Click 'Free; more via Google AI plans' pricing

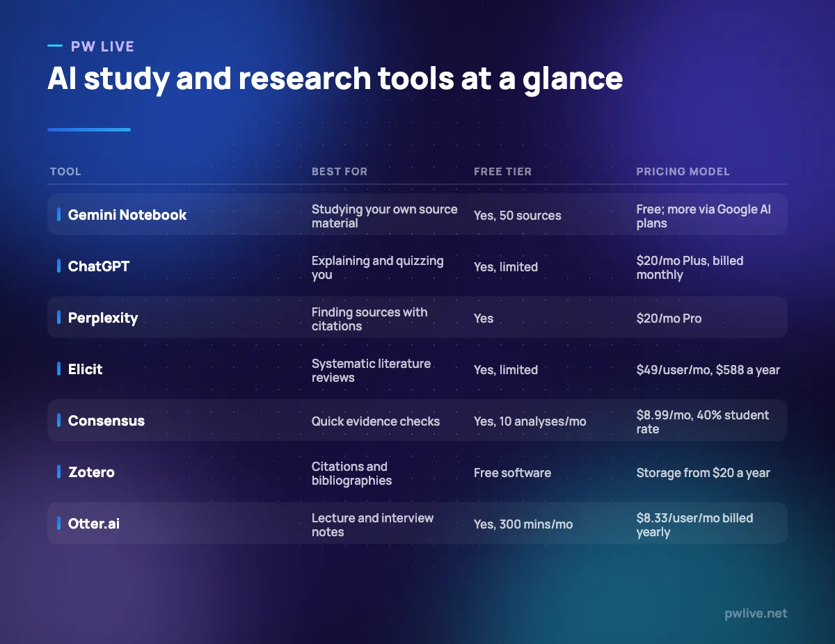coord(703,216)
